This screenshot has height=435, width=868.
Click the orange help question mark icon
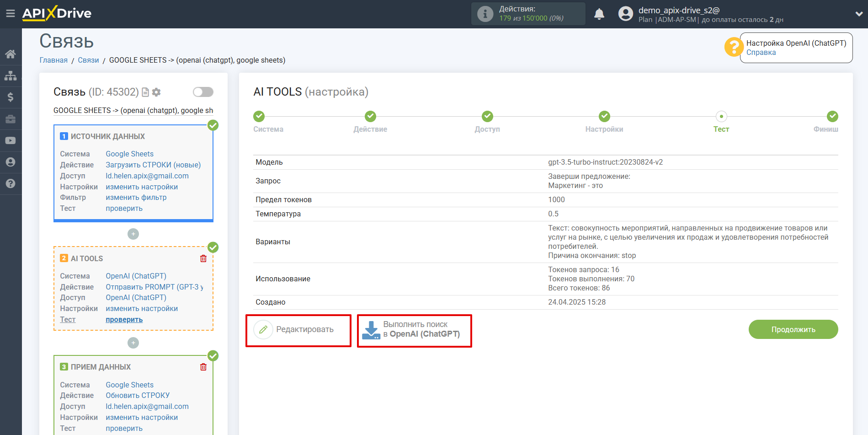[x=734, y=47]
